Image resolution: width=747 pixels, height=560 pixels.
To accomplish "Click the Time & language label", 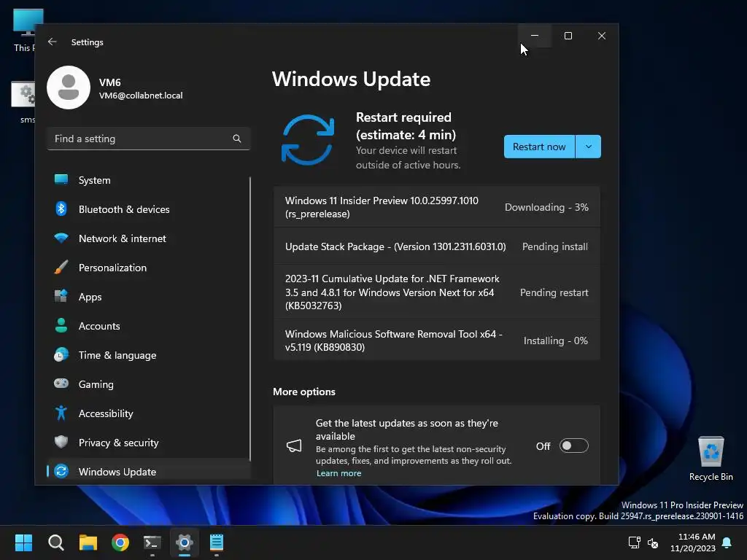I will [117, 355].
